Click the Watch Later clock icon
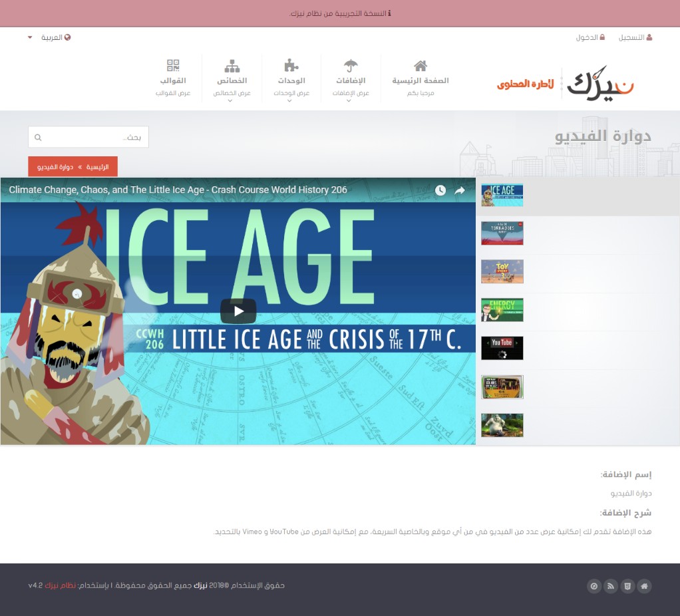The width and height of the screenshot is (680, 616). (440, 190)
